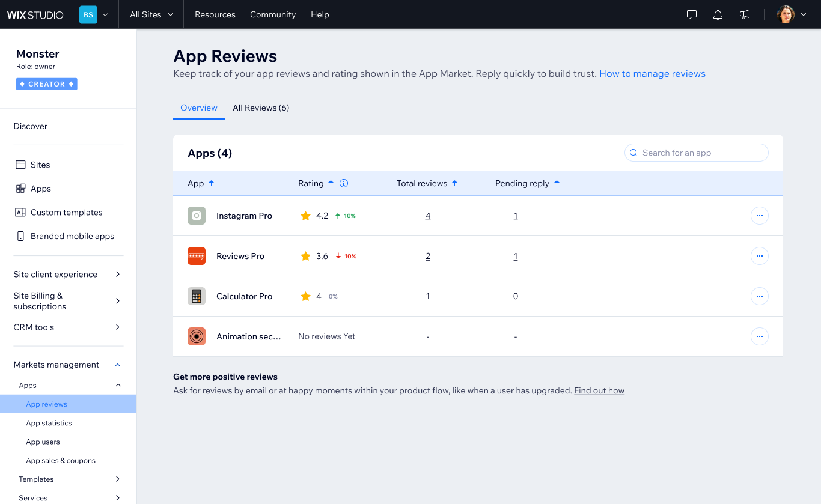This screenshot has width=821, height=504.
Task: Open more actions for Reviews Pro
Action: click(760, 256)
